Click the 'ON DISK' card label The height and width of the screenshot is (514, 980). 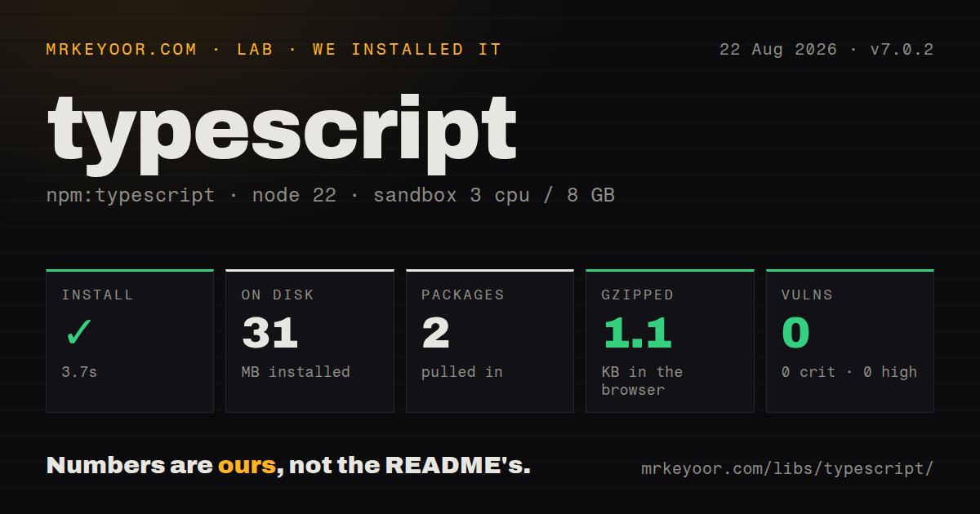tap(278, 295)
